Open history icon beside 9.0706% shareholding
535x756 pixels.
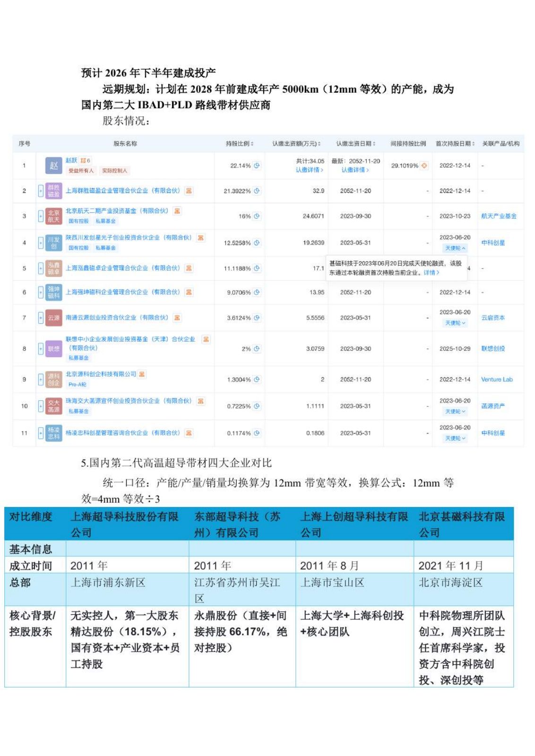point(257,292)
